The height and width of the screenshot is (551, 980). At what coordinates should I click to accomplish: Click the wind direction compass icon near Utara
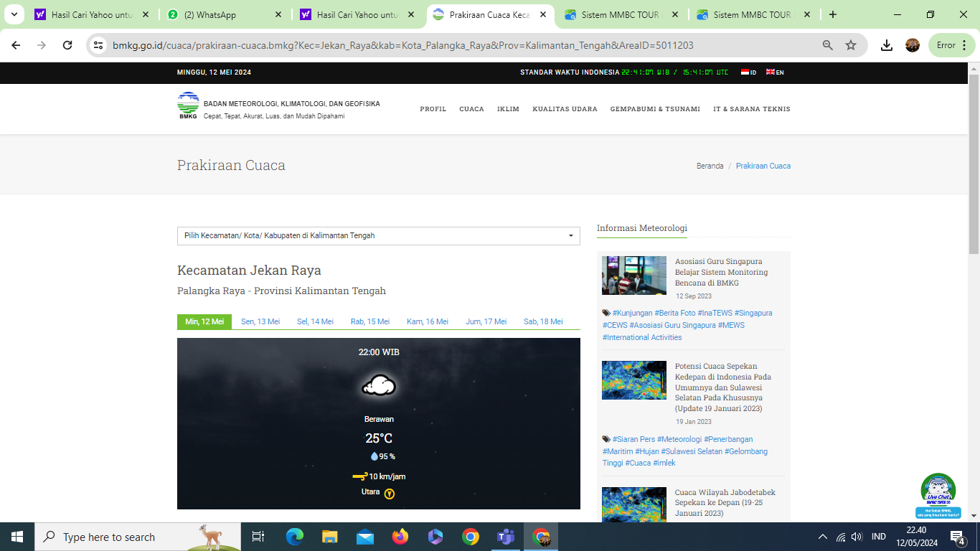[390, 494]
